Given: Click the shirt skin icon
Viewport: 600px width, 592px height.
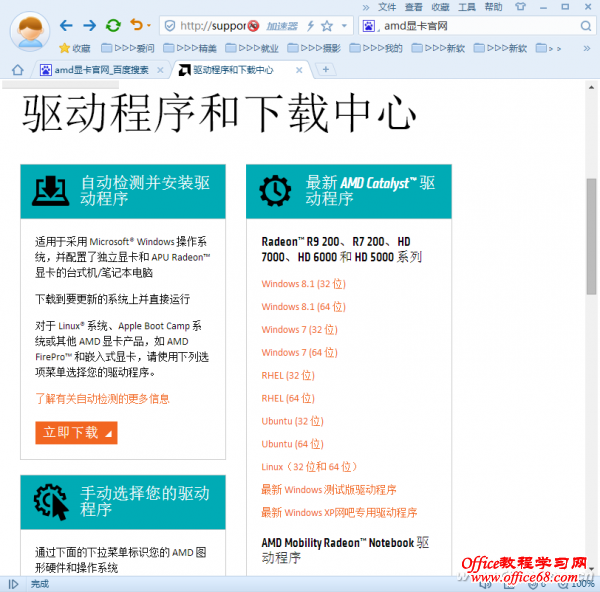Looking at the screenshot, I should point(520,7).
